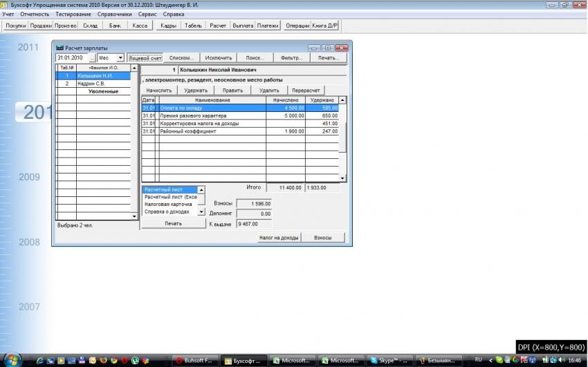588x367 pixels.
Task: Click the volume icon in system tray
Action: click(x=561, y=361)
